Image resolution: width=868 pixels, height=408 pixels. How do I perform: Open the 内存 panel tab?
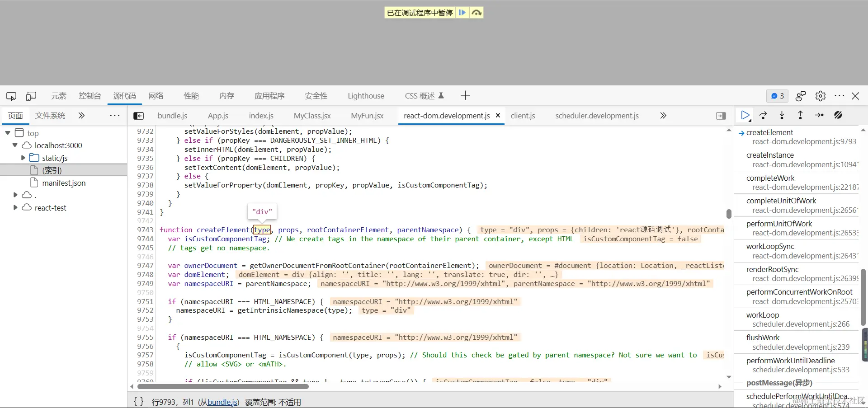[226, 96]
